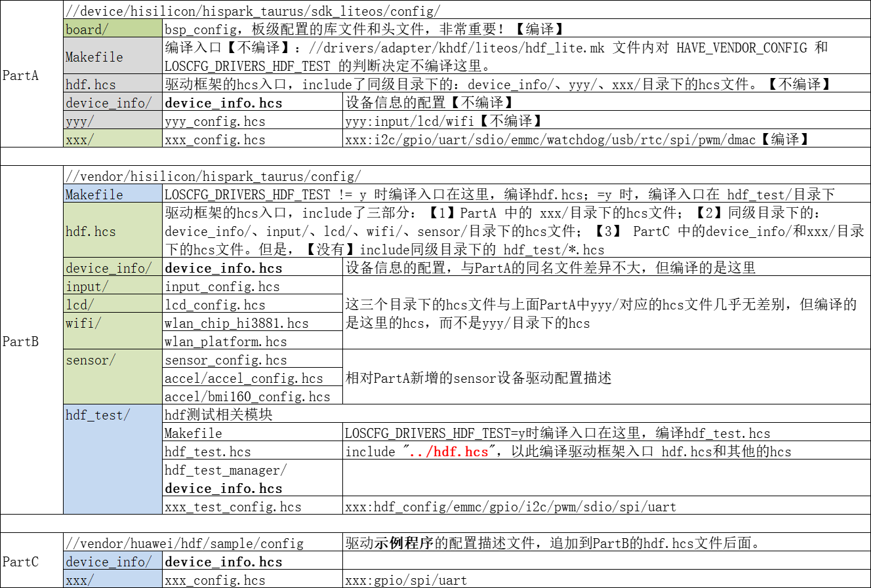Click the accel/bmi160_config.hcs cell
871x588 pixels.
[x=253, y=395]
